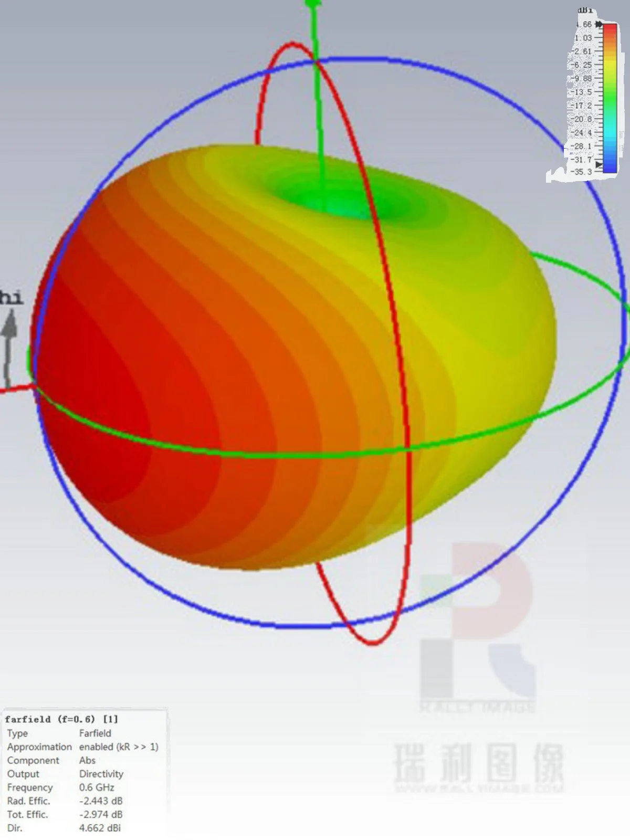Viewport: 630px width, 840px height.
Task: Click the -28.1 scale value
Action: pos(581,146)
